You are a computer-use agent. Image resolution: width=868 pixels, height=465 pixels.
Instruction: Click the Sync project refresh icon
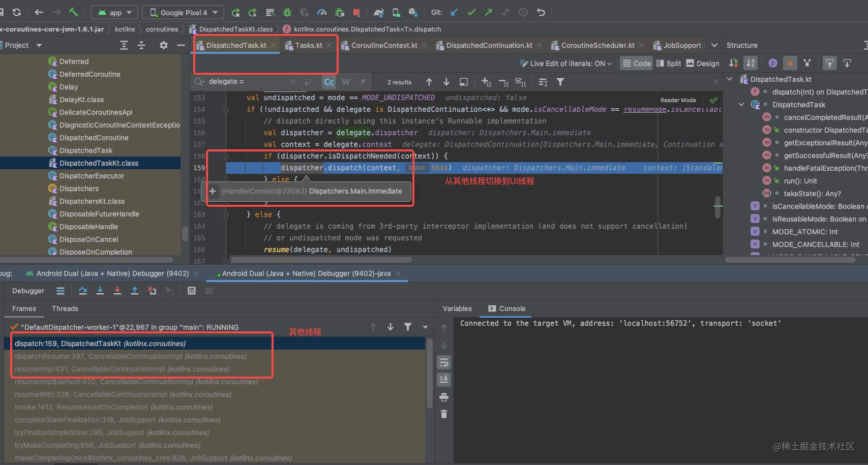pos(17,12)
